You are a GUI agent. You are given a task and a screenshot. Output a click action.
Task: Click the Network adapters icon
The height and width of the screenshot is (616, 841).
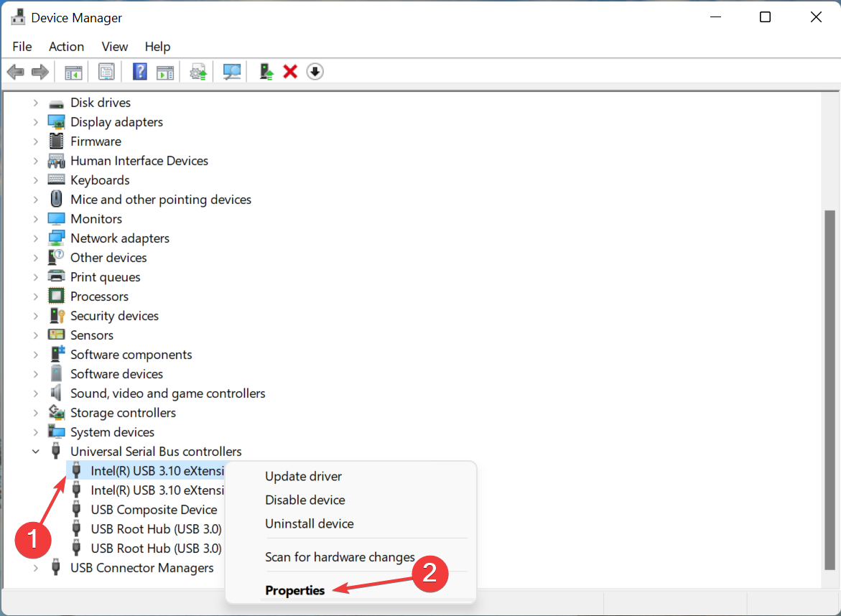click(56, 238)
